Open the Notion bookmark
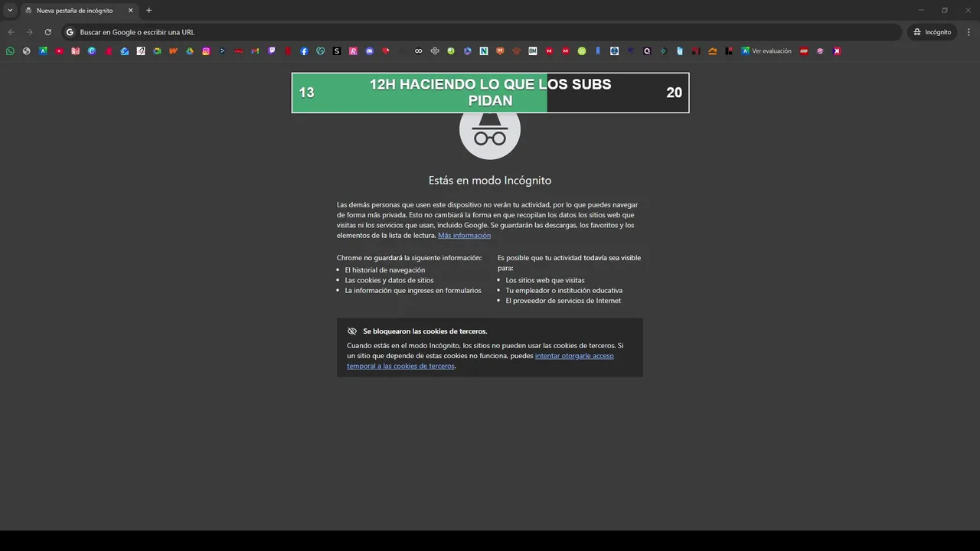The image size is (980, 551). point(484,51)
